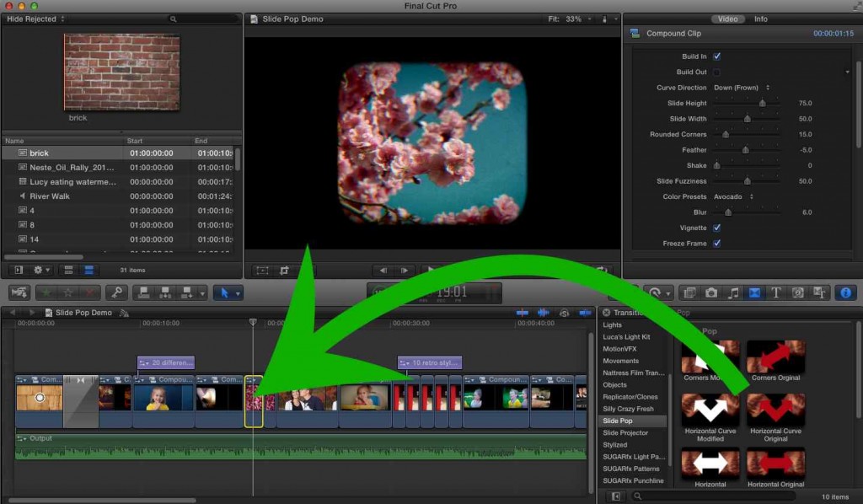Viewport: 863px width, 504px height.
Task: Append the selected clip to storyline
Action: (187, 292)
